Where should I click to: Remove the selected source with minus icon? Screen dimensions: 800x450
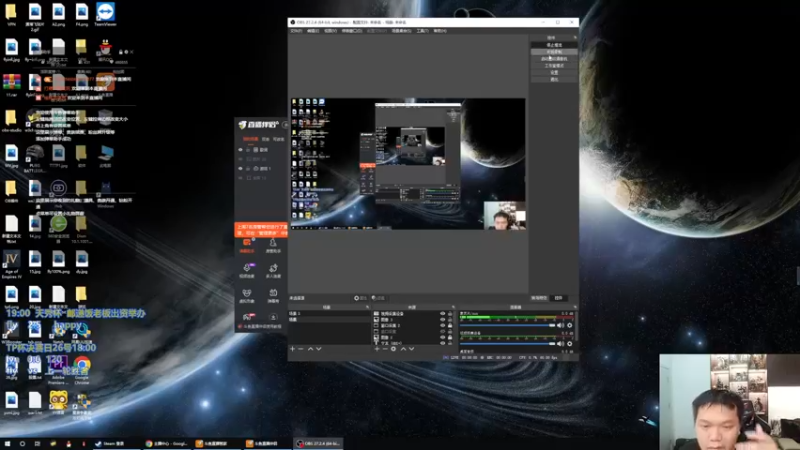(x=385, y=349)
